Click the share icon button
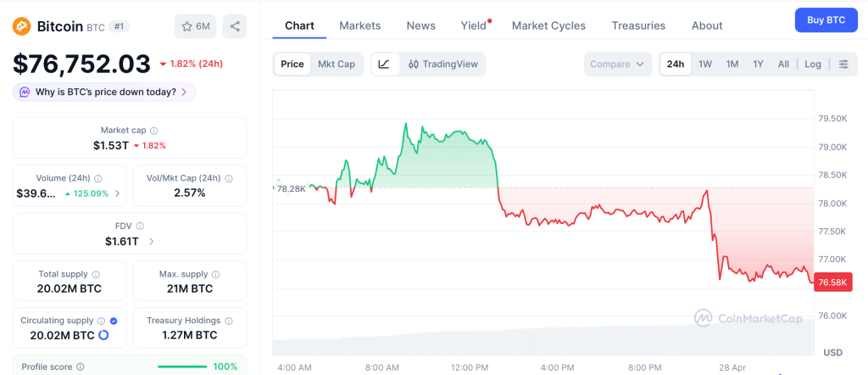The width and height of the screenshot is (868, 375). pos(235,26)
